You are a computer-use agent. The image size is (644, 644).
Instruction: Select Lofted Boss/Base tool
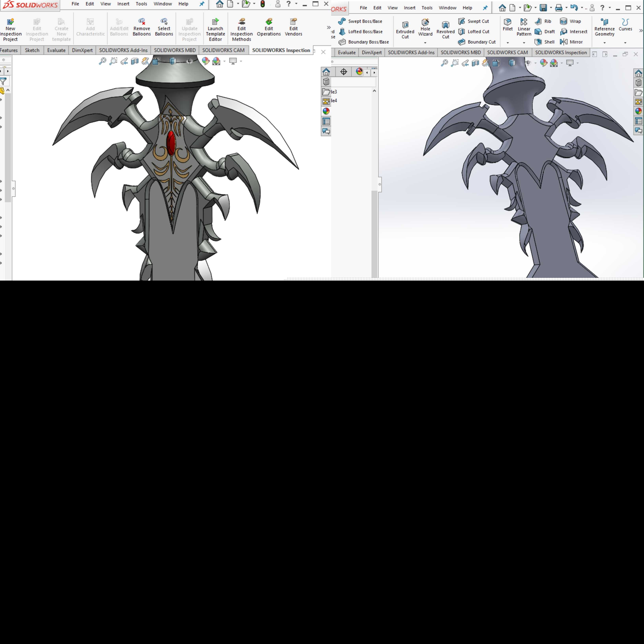pos(360,32)
